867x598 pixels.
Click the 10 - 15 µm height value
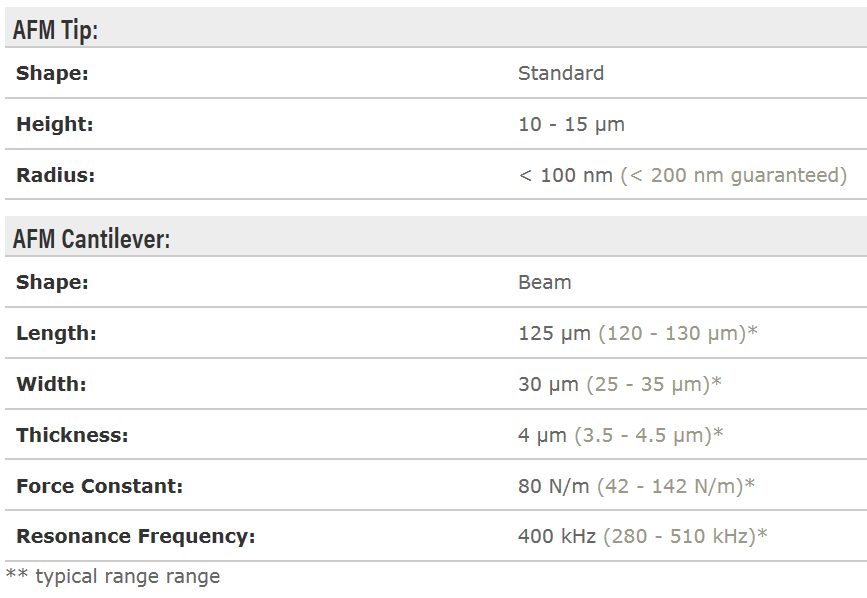(x=571, y=124)
